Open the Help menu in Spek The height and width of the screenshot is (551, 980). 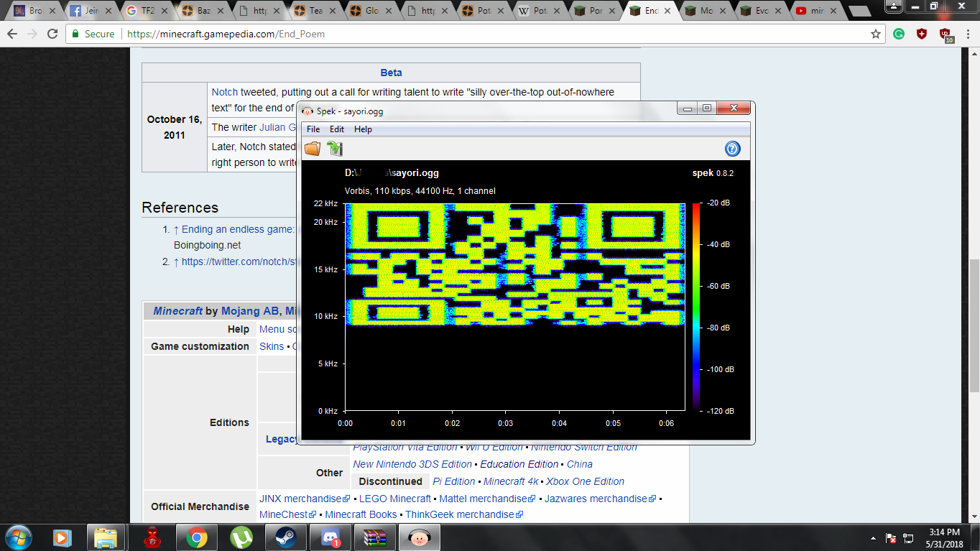point(363,129)
